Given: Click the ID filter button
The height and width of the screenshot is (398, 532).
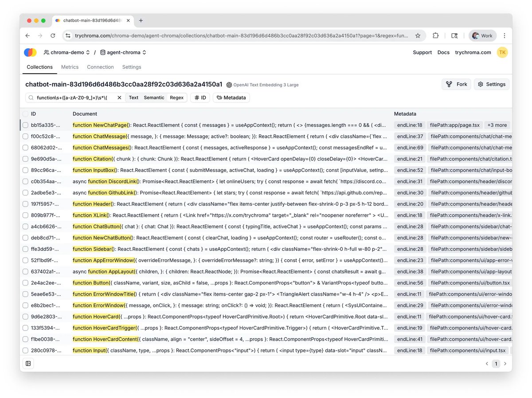Looking at the screenshot, I should (200, 98).
